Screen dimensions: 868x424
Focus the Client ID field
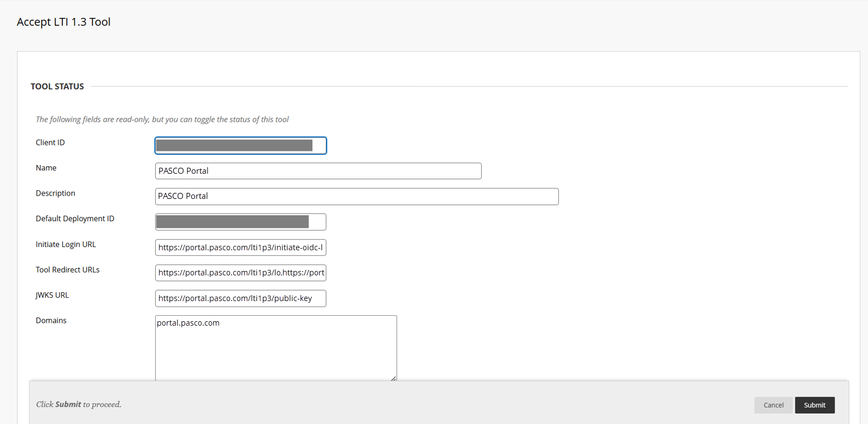point(240,145)
